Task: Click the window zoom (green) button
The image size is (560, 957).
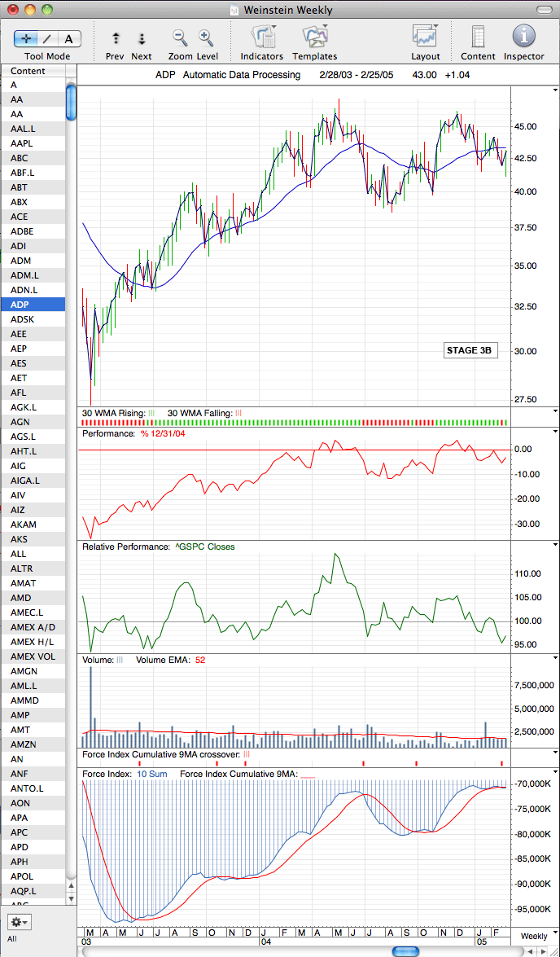Action: [x=47, y=10]
